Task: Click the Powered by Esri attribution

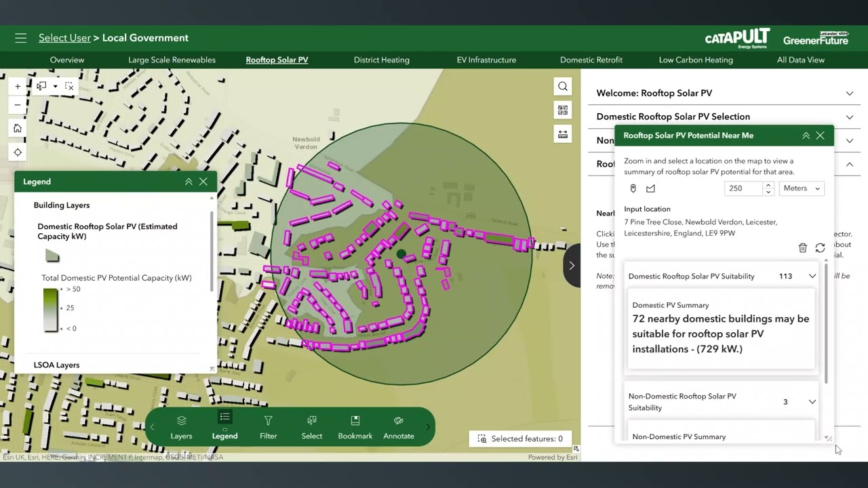Action: tap(553, 457)
